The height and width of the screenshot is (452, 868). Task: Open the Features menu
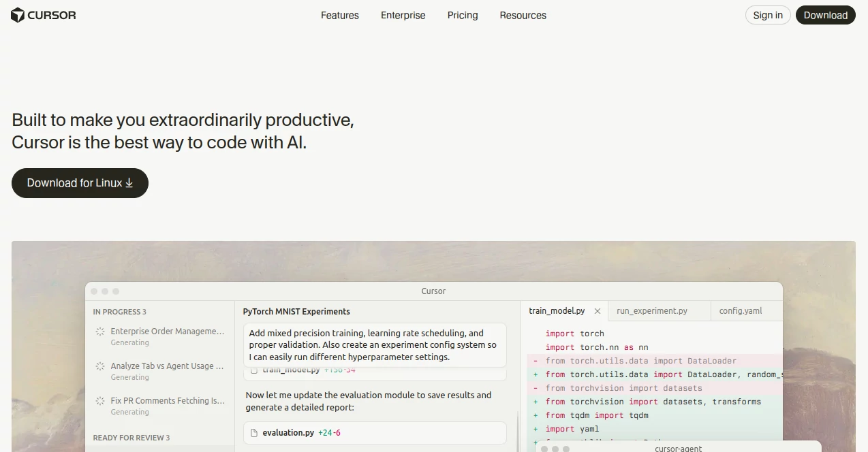click(339, 15)
